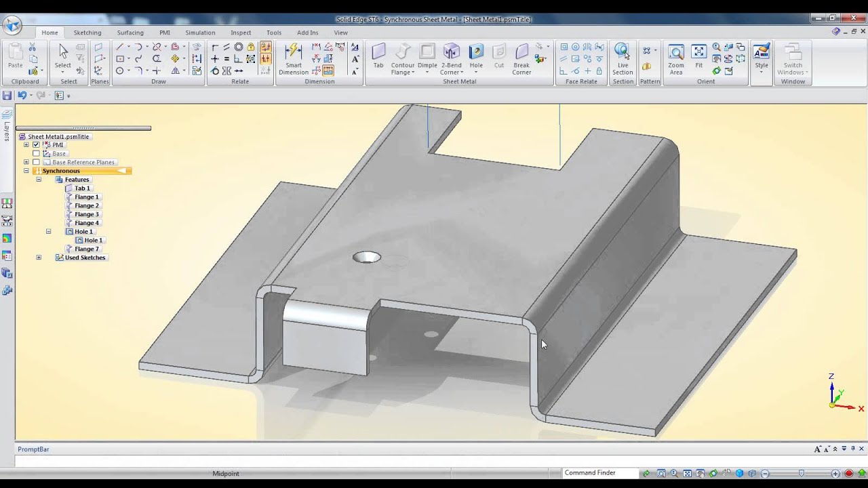The image size is (868, 488).
Task: Click the Tab sheet metal command
Action: point(378,56)
